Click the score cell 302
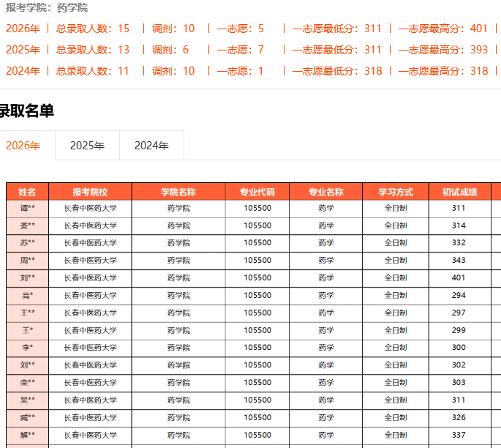The height and width of the screenshot is (448, 501). pyautogui.click(x=459, y=365)
